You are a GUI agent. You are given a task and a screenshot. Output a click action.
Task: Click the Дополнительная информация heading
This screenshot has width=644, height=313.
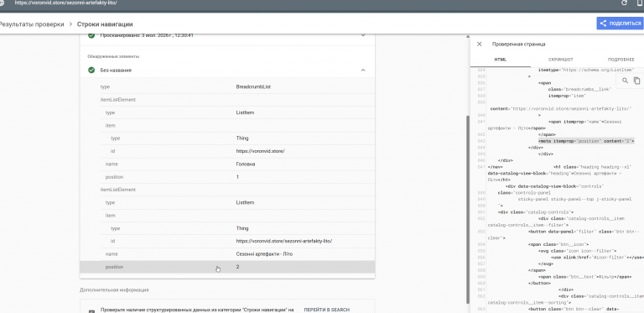coord(114,290)
